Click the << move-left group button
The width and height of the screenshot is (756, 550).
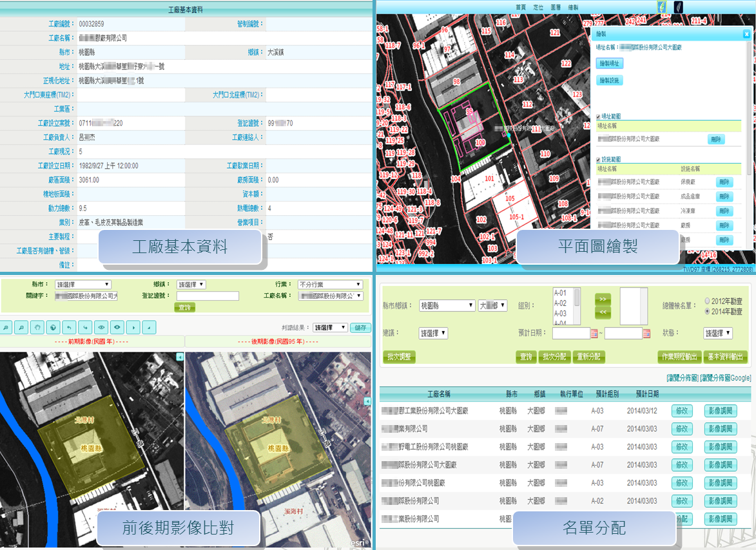[x=603, y=312]
